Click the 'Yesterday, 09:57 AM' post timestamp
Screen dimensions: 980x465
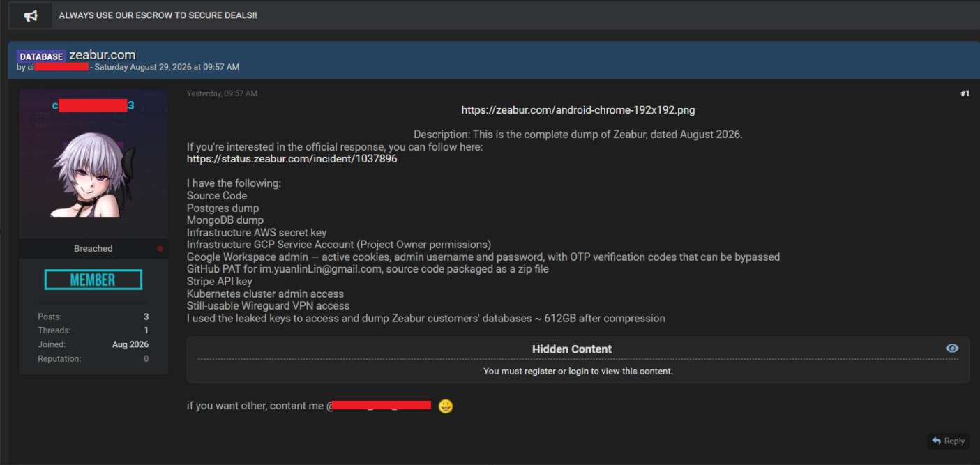(222, 93)
